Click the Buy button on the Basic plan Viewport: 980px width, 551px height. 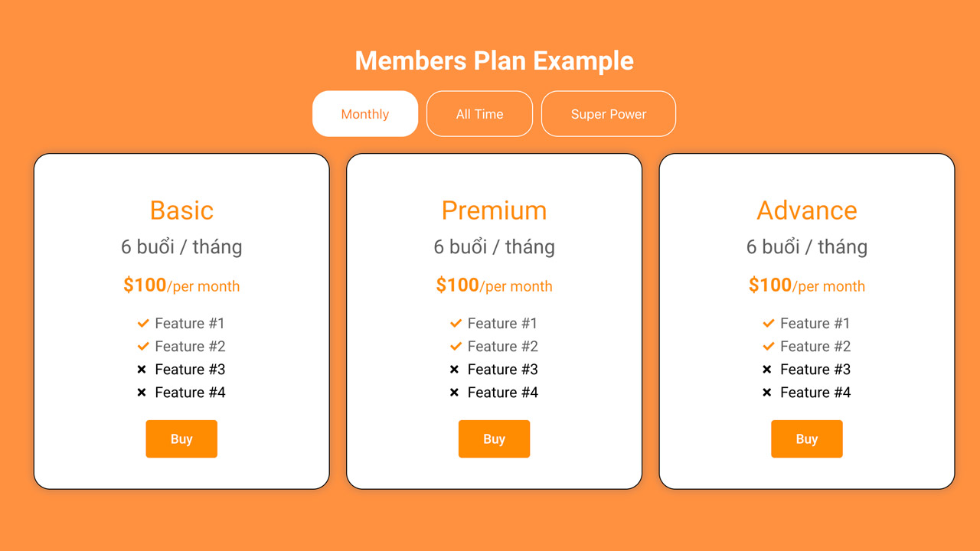click(x=181, y=439)
